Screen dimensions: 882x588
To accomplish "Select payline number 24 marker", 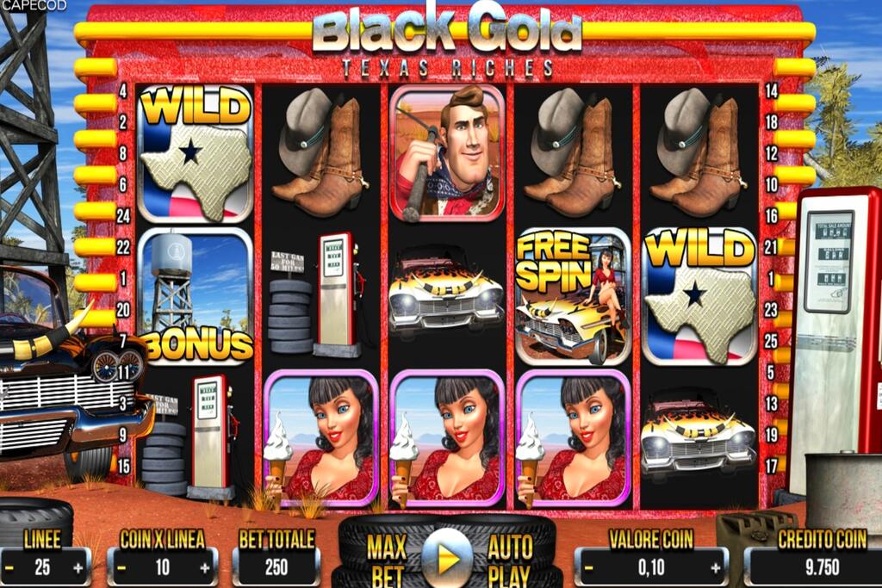I will pos(124,216).
